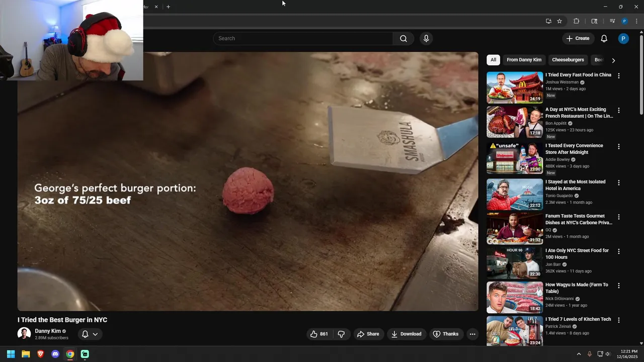
Task: Click Chrome icon in the taskbar
Action: click(x=70, y=354)
